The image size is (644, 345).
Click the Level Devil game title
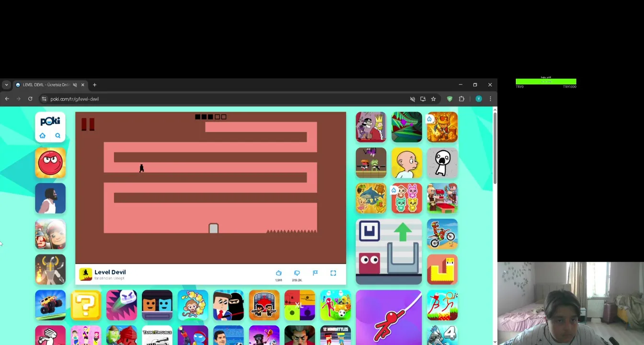coord(110,272)
